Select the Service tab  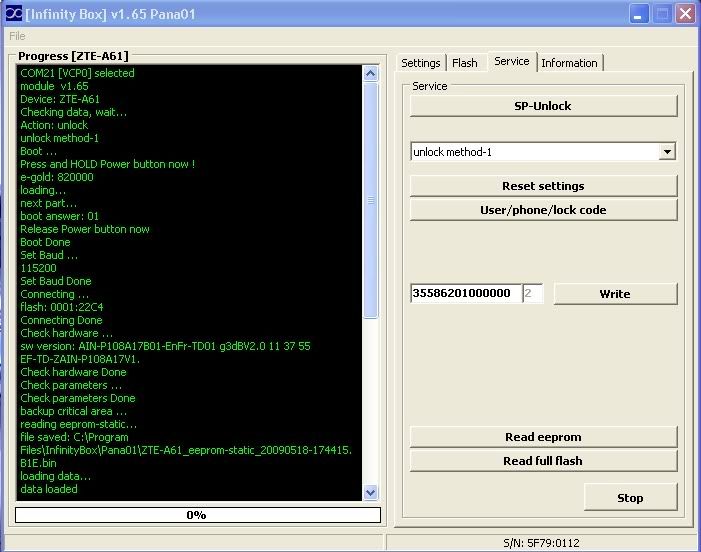[511, 61]
